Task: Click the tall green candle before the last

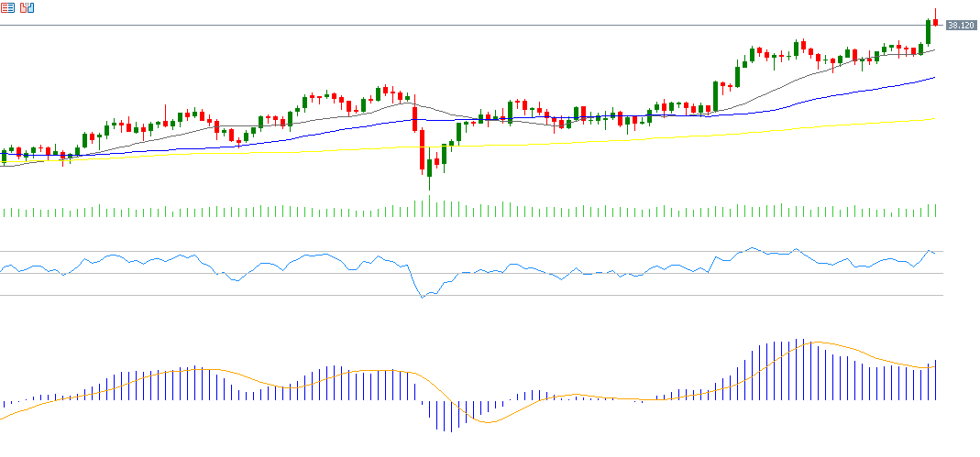Action: pyautogui.click(x=928, y=32)
